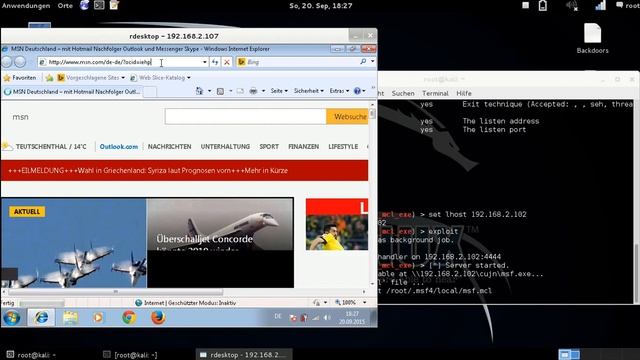Screen dimensions: 640x360
Task: Expand the address bar URL dropdown
Action: [x=205, y=62]
